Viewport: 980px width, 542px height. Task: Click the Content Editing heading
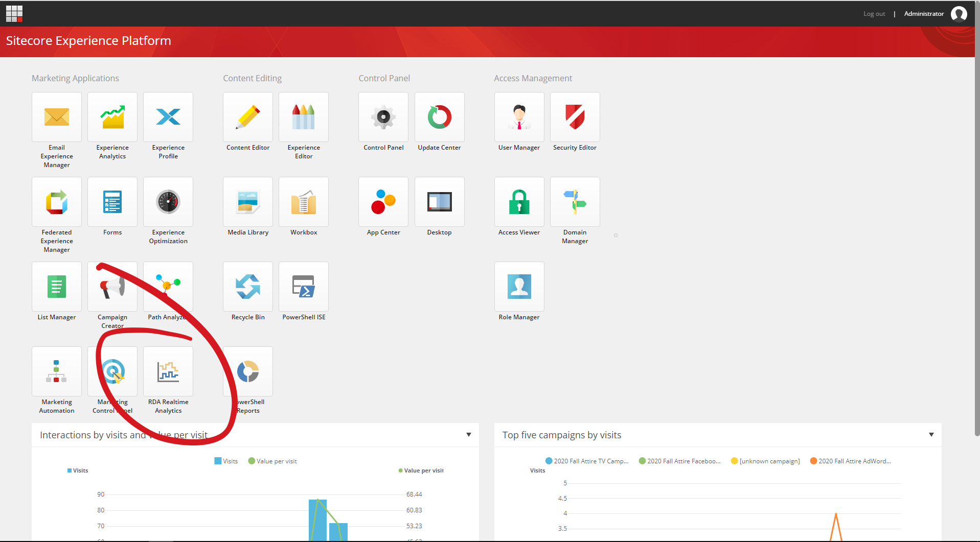coord(252,78)
